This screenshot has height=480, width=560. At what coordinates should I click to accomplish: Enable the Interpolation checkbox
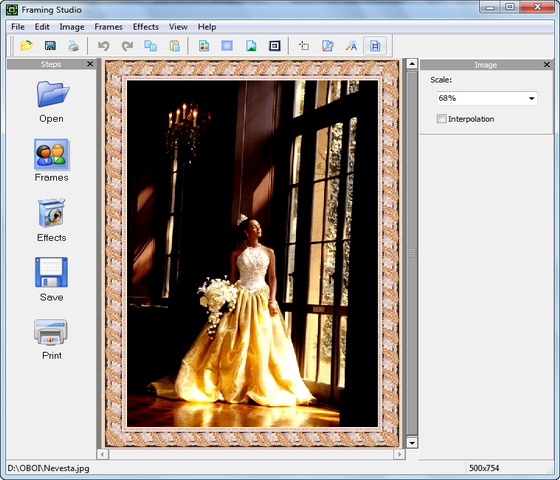[x=441, y=119]
